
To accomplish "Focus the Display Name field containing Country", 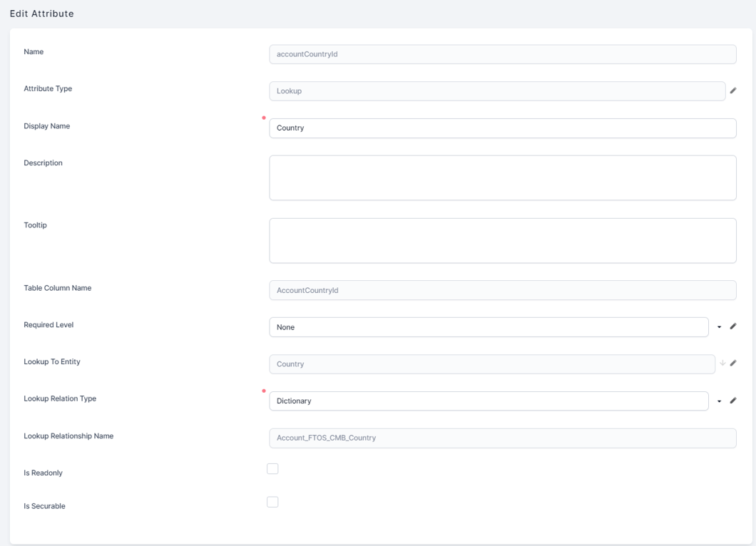I will [502, 128].
